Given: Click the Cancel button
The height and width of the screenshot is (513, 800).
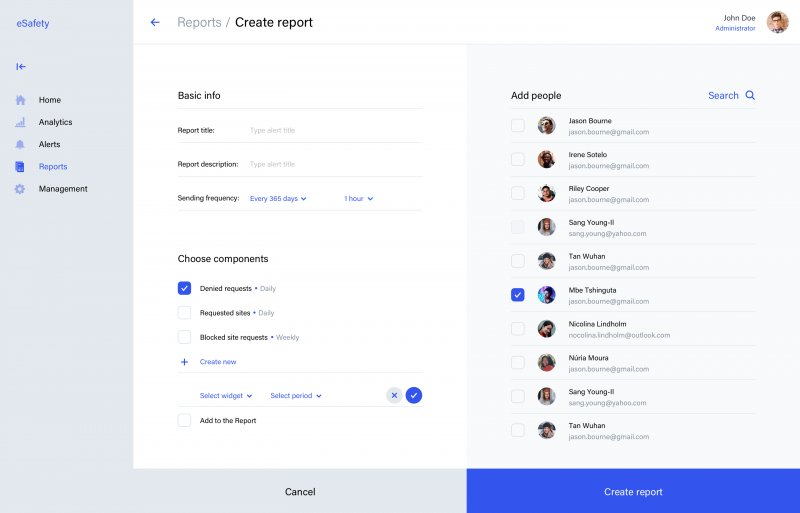Looking at the screenshot, I should (x=300, y=492).
